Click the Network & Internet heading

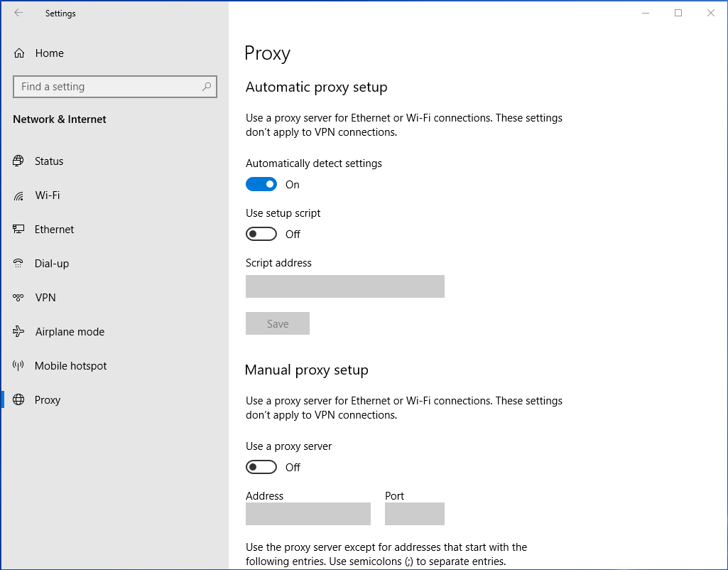point(60,119)
